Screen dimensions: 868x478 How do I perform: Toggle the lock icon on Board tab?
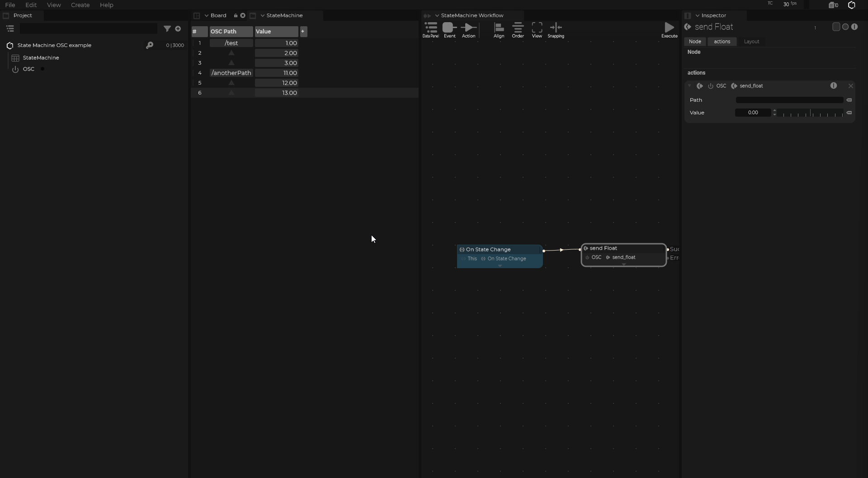tap(236, 15)
